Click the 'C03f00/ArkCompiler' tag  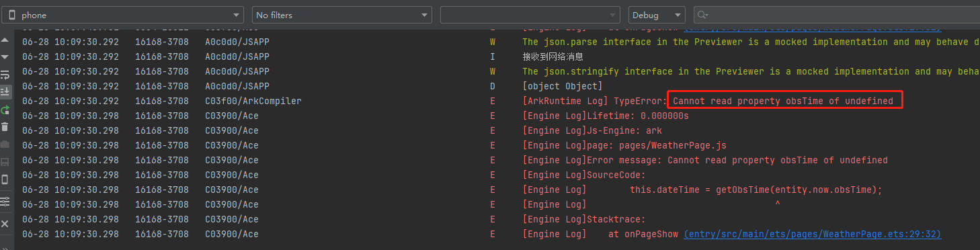pyautogui.click(x=253, y=101)
